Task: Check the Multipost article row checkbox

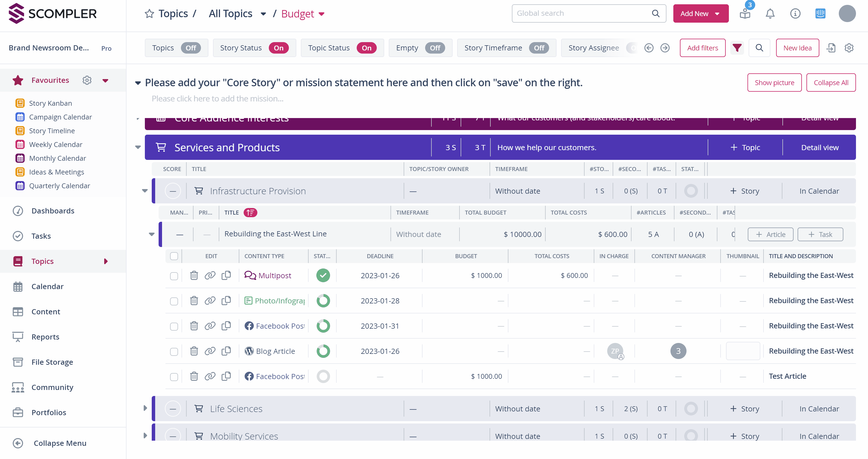Action: [x=174, y=276]
